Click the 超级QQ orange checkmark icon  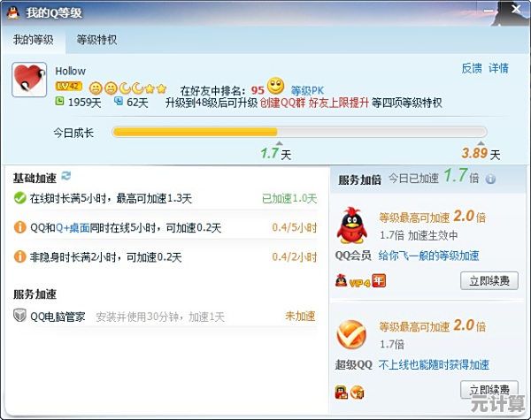(351, 335)
